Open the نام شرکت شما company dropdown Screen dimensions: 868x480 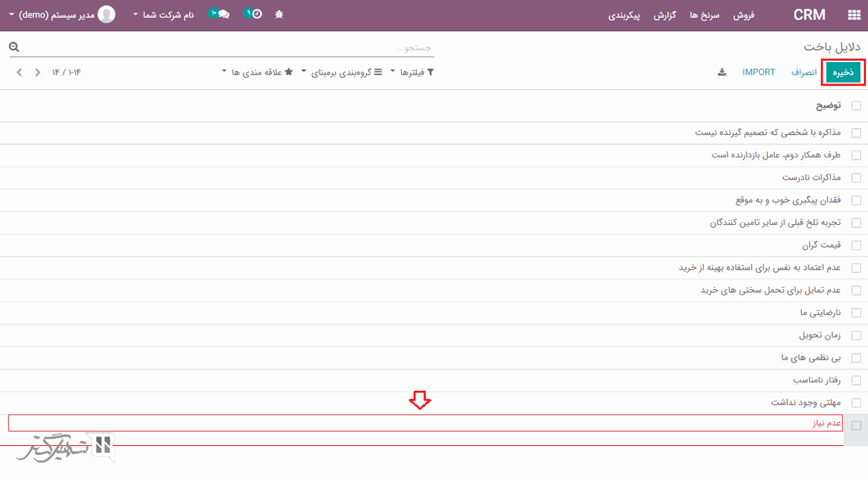coord(164,15)
